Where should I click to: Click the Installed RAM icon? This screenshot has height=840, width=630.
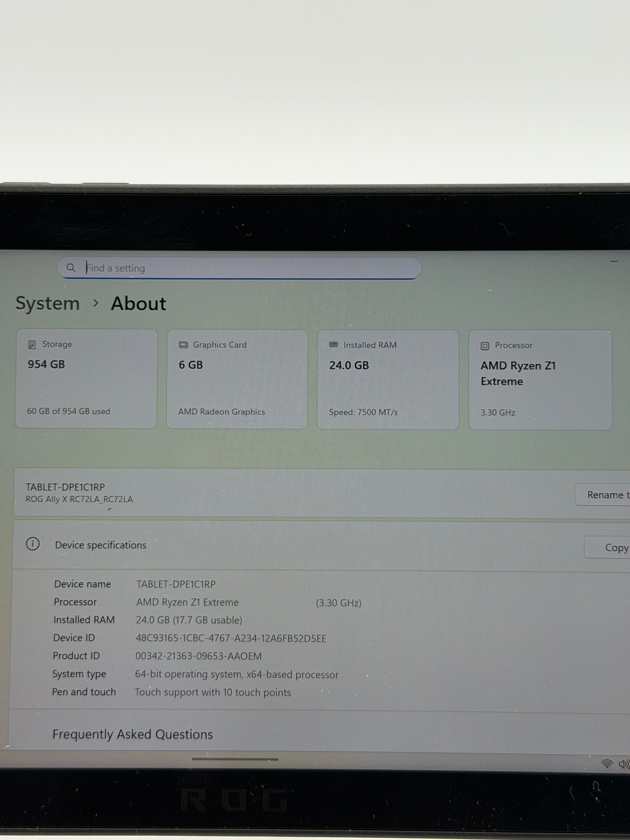coord(334,345)
